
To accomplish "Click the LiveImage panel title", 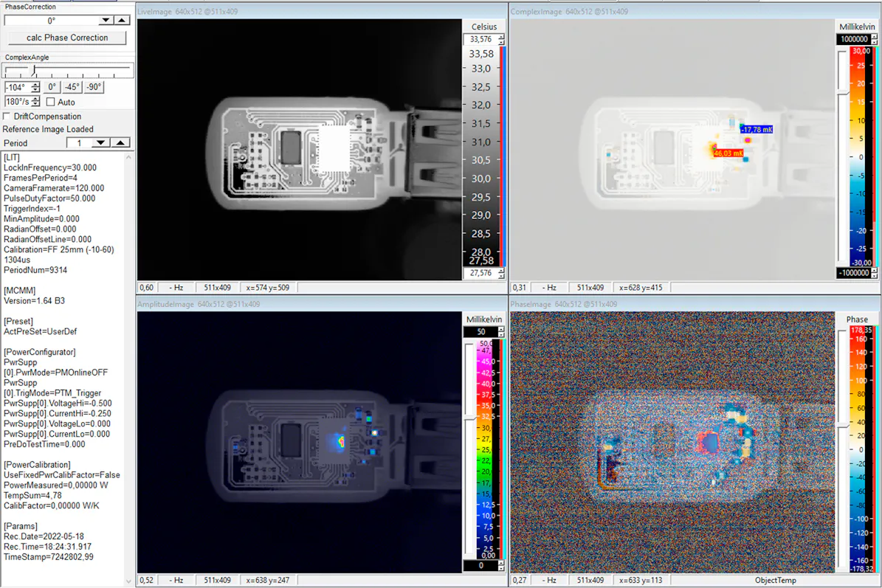I will [x=187, y=11].
